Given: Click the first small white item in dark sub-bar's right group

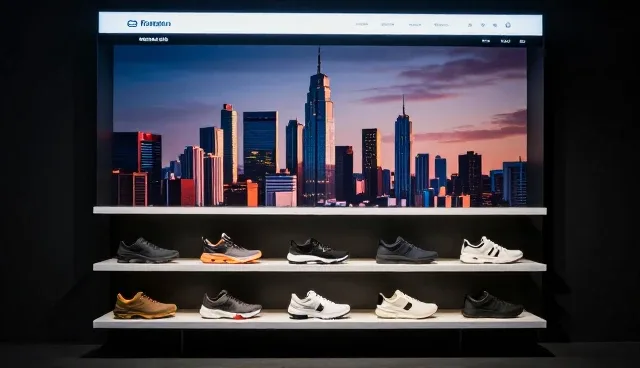Looking at the screenshot, I should [486, 41].
